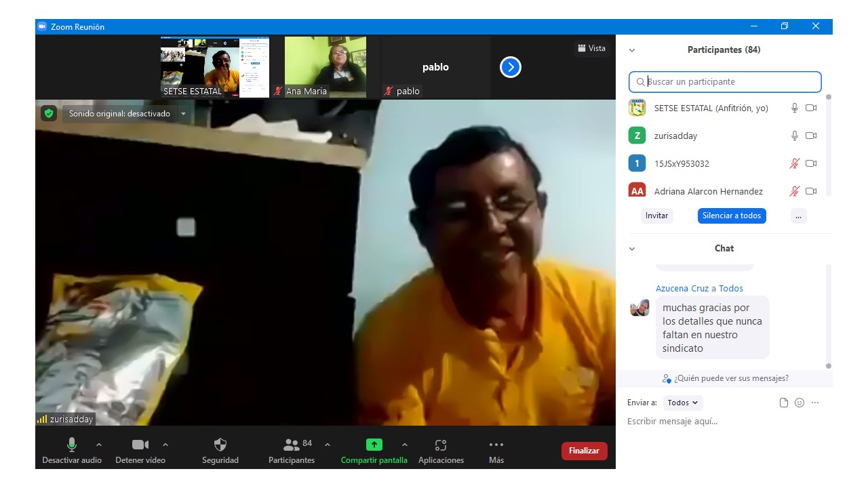This screenshot has width=868, height=488.
Task: Expand participants options caret in toolbar
Action: 328,445
